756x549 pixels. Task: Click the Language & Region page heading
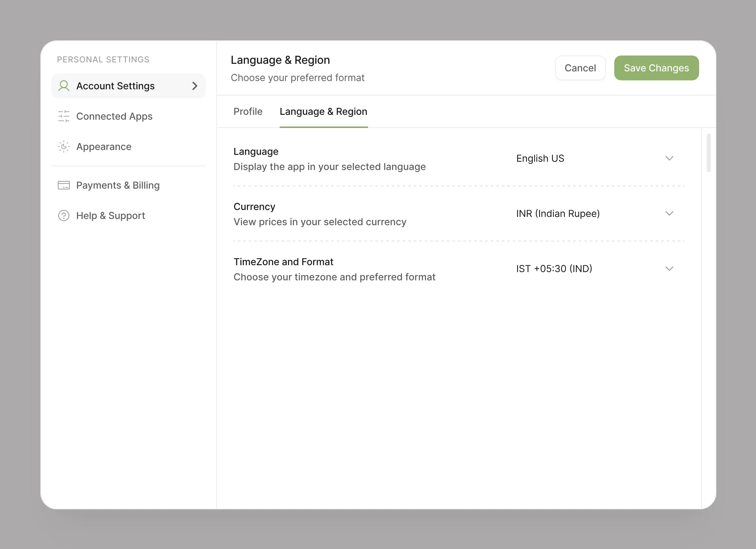[x=280, y=60]
